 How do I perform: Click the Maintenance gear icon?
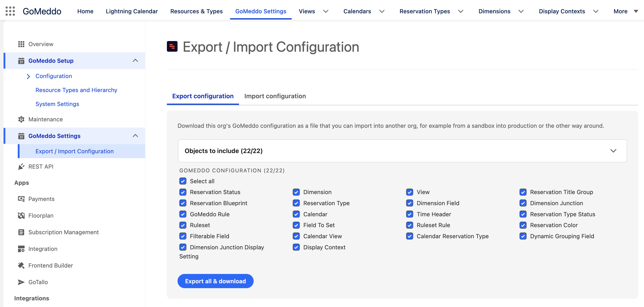click(21, 119)
